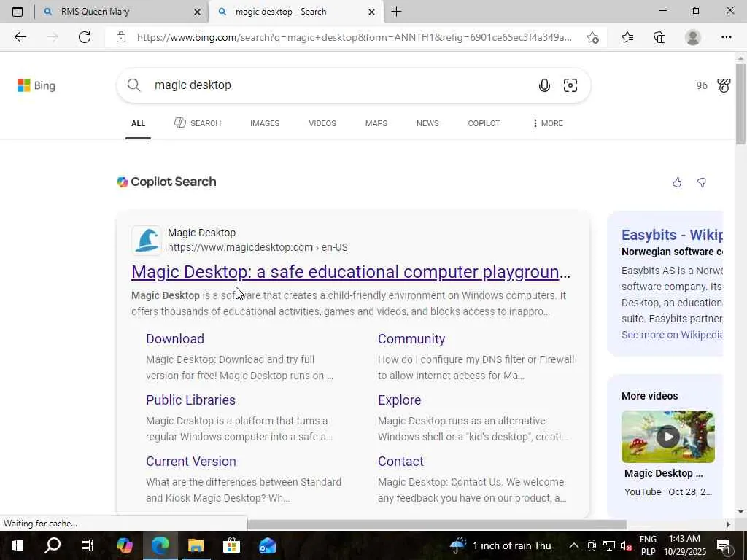Open Magic Desktop main result link
747x560 pixels.
pyautogui.click(x=351, y=272)
